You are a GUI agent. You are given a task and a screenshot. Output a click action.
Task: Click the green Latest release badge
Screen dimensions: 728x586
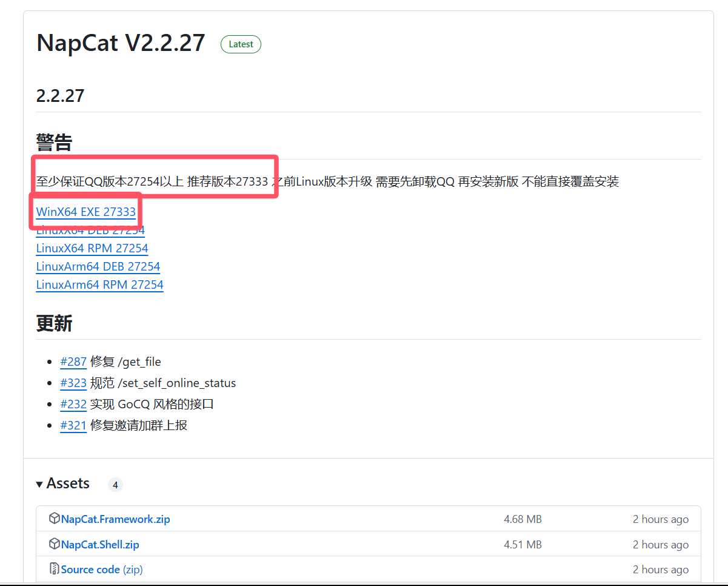(241, 44)
